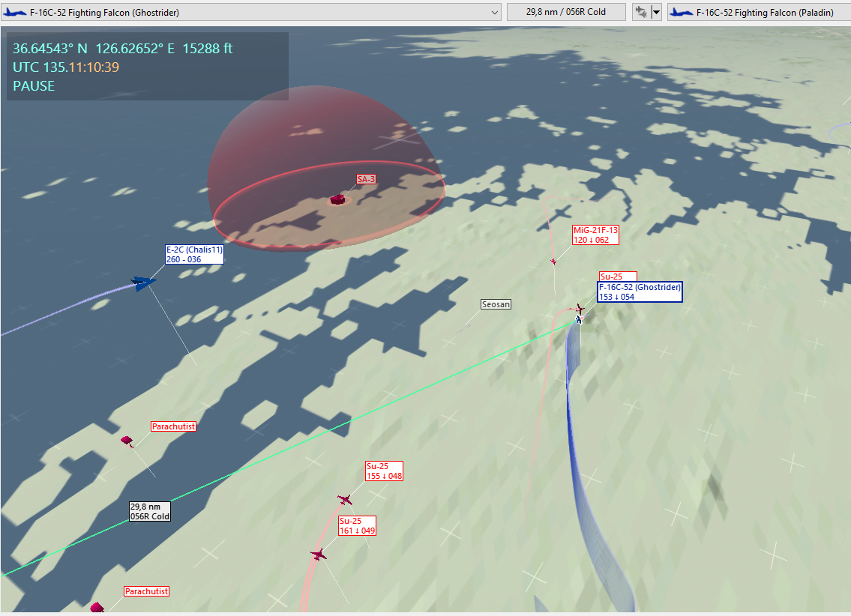The height and width of the screenshot is (616, 851).
Task: Expand the black arrow next to aircraft icon
Action: pyautogui.click(x=656, y=12)
